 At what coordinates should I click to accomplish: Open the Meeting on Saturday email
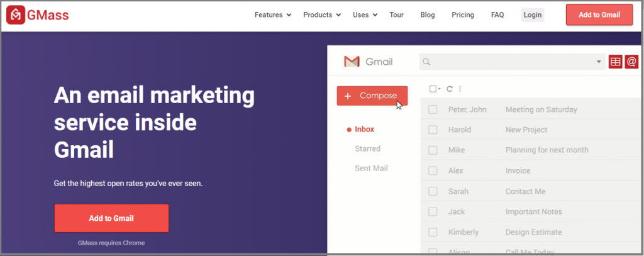point(541,109)
